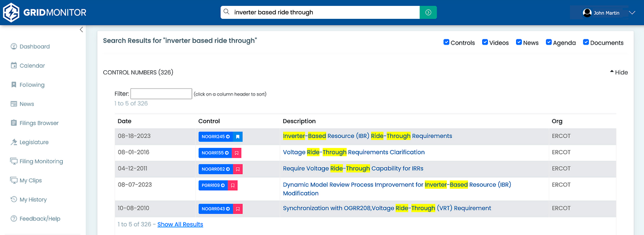Open My Clips in the sidebar
The height and width of the screenshot is (235, 644).
pyautogui.click(x=26, y=181)
